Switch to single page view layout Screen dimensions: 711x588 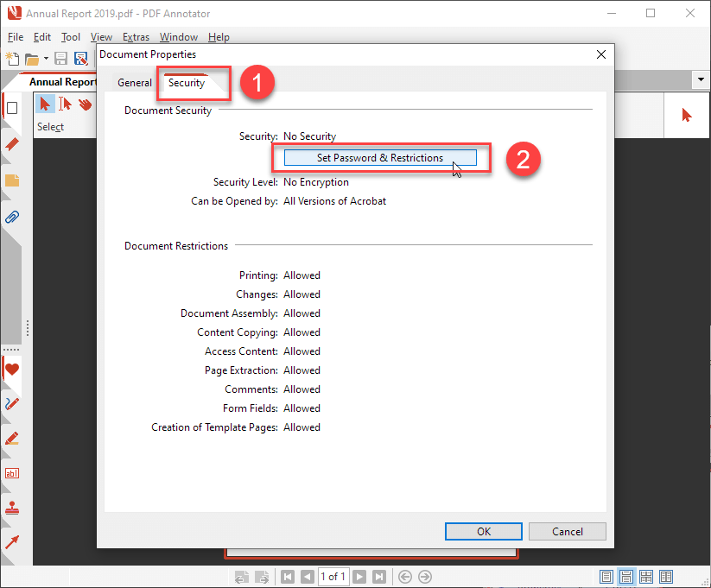(606, 576)
